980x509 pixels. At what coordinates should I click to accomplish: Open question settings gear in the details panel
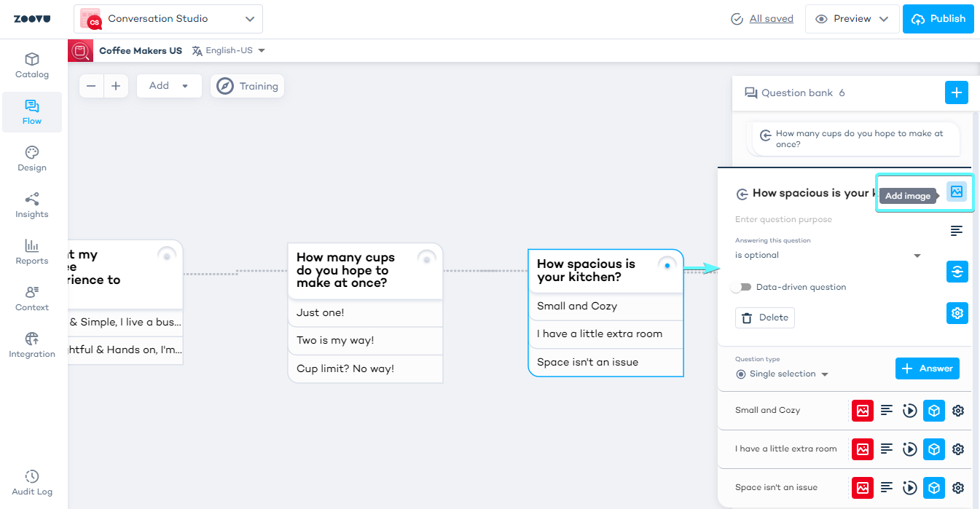(957, 313)
